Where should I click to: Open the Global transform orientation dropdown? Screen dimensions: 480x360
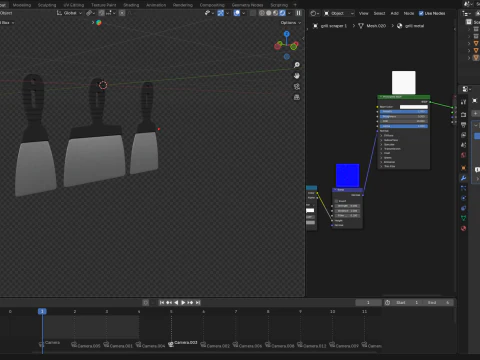[69, 13]
